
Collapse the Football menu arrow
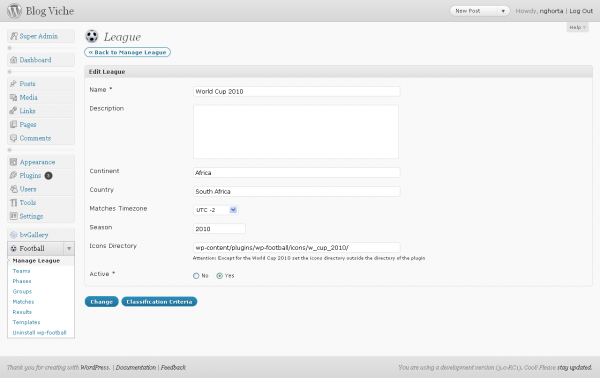pyautogui.click(x=69, y=248)
